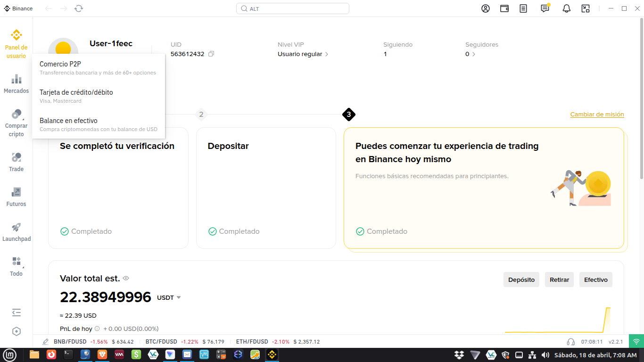Expand the Seguidores count
Viewport: 644px width, 362px height.
471,54
